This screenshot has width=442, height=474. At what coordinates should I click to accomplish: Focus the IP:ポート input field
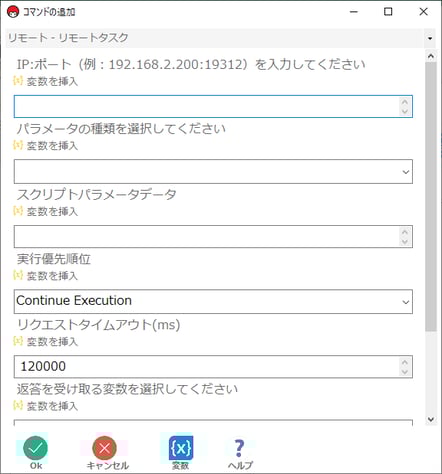tap(213, 106)
